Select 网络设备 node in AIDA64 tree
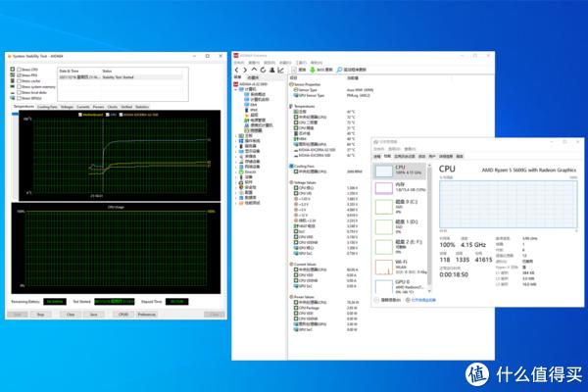 point(249,167)
